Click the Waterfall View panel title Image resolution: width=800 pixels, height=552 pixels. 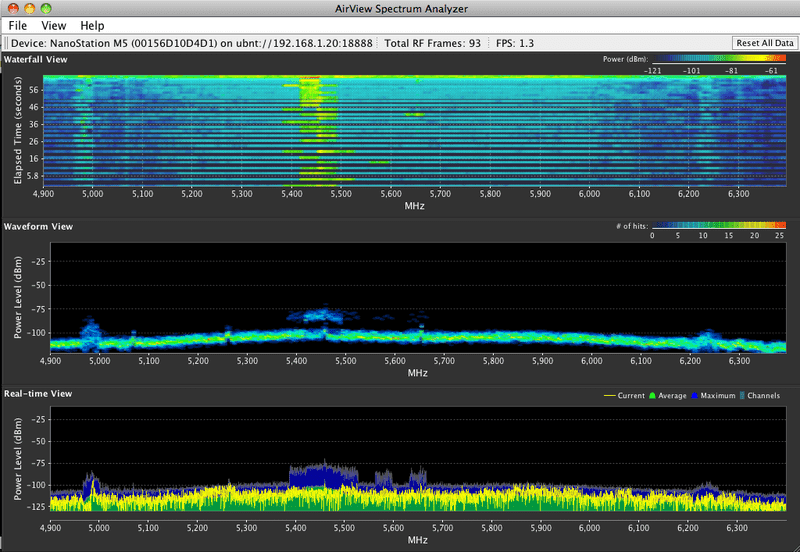click(36, 60)
